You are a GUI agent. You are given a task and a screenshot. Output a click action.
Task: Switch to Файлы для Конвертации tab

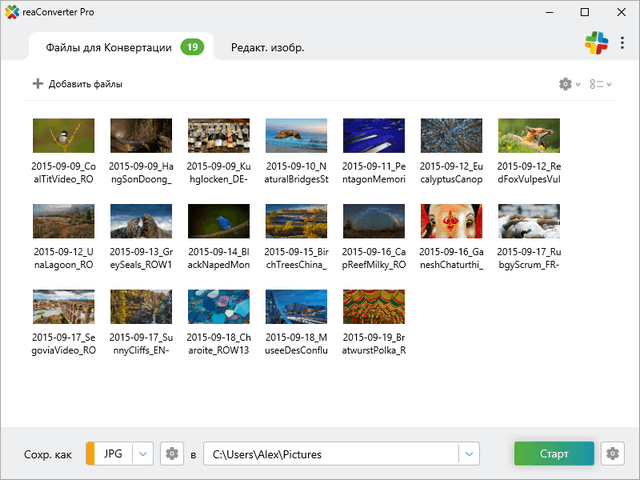[121, 47]
